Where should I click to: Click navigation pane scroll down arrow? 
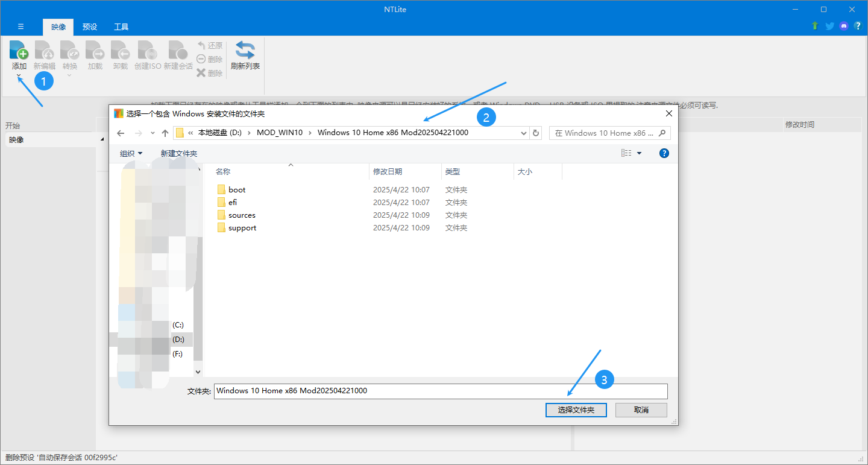point(198,372)
